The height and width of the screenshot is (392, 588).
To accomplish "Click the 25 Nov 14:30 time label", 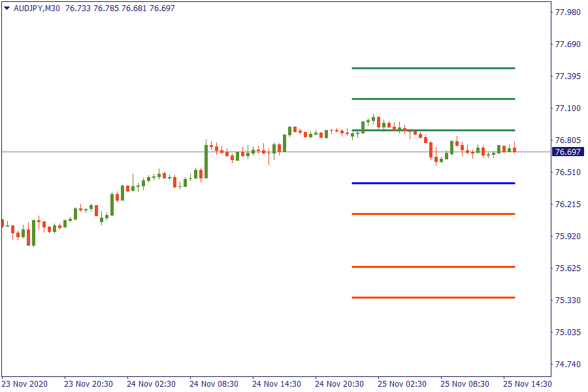I will click(526, 384).
